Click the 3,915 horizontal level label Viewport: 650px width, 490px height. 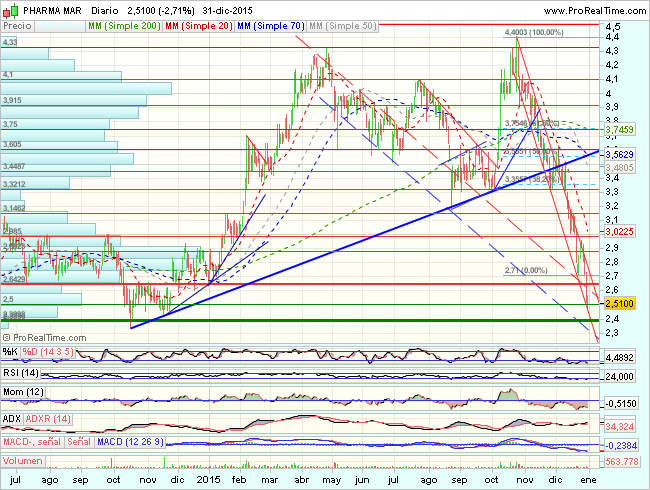pos(12,100)
